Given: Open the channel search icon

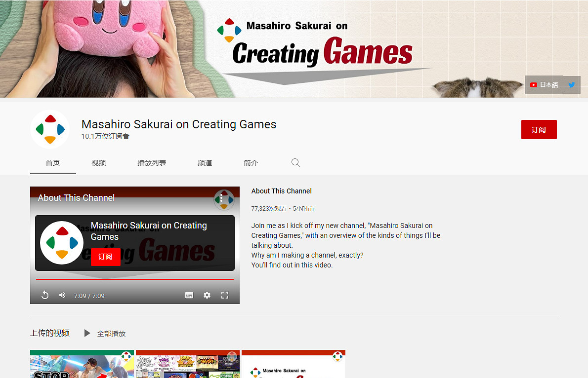Looking at the screenshot, I should [x=295, y=162].
